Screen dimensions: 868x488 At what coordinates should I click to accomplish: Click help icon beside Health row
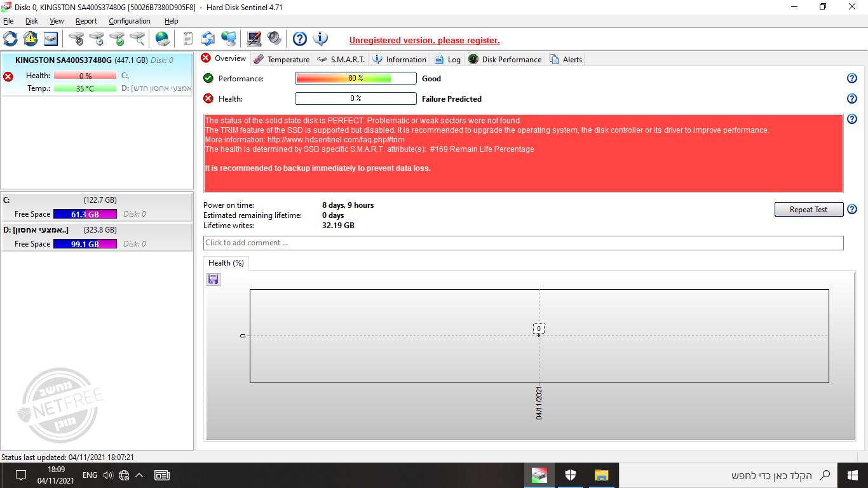(852, 99)
